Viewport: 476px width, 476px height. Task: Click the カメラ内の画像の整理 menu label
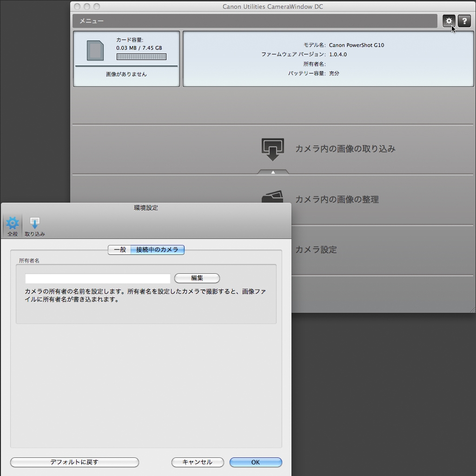click(337, 199)
